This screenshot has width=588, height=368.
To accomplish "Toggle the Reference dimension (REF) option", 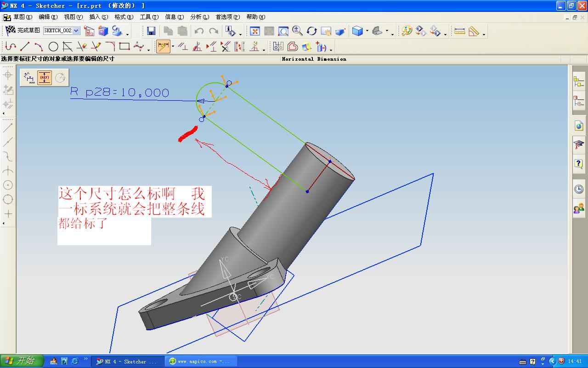I will (x=45, y=78).
